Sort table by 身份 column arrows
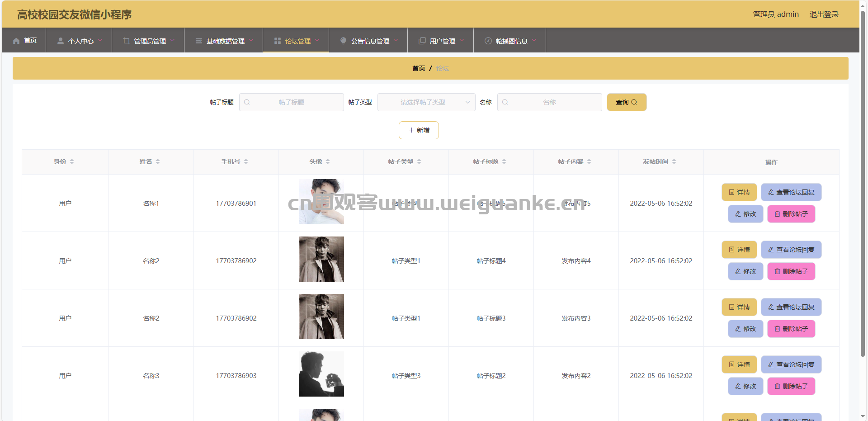This screenshot has height=421, width=868. (72, 161)
